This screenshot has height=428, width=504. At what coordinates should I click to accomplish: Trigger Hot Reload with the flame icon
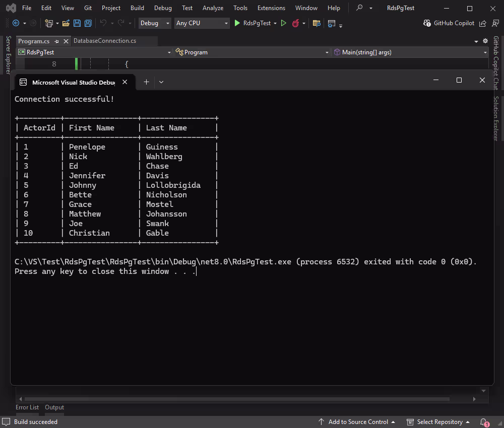[x=296, y=23]
